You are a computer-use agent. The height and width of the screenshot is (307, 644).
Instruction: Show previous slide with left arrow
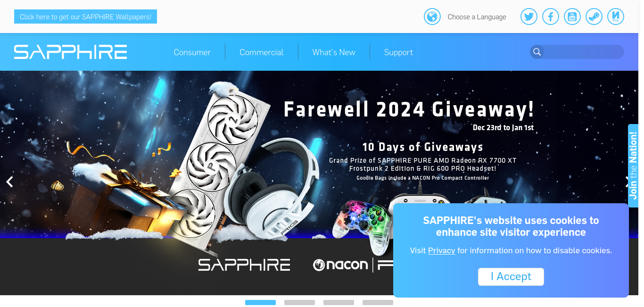[9, 182]
